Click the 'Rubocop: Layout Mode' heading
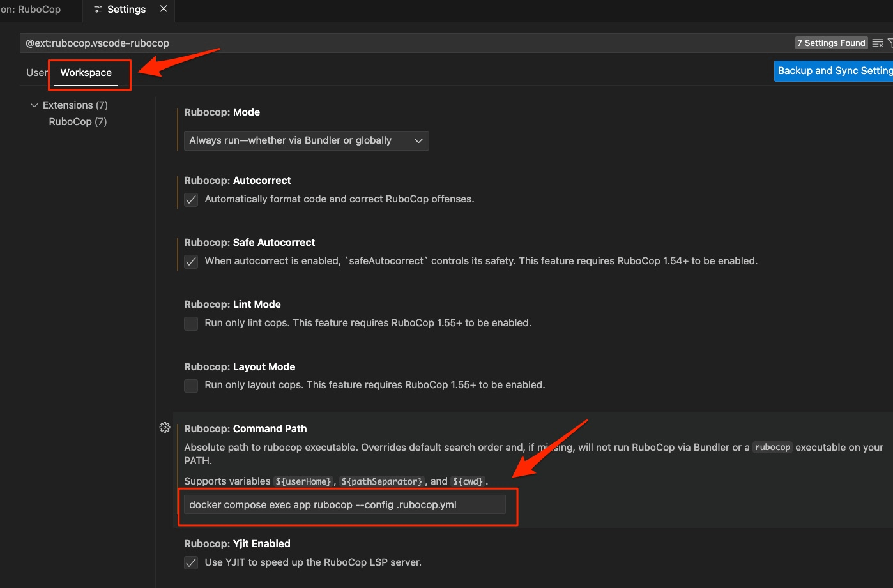893x588 pixels. tap(240, 366)
